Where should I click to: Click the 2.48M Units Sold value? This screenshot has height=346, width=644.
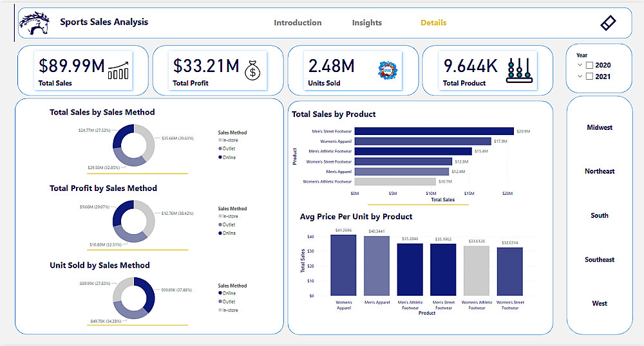[x=331, y=66]
